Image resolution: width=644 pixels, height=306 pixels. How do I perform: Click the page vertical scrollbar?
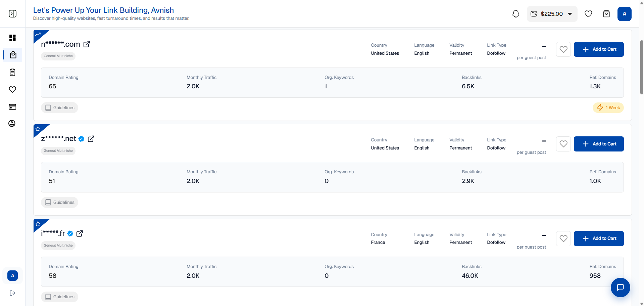tap(642, 67)
